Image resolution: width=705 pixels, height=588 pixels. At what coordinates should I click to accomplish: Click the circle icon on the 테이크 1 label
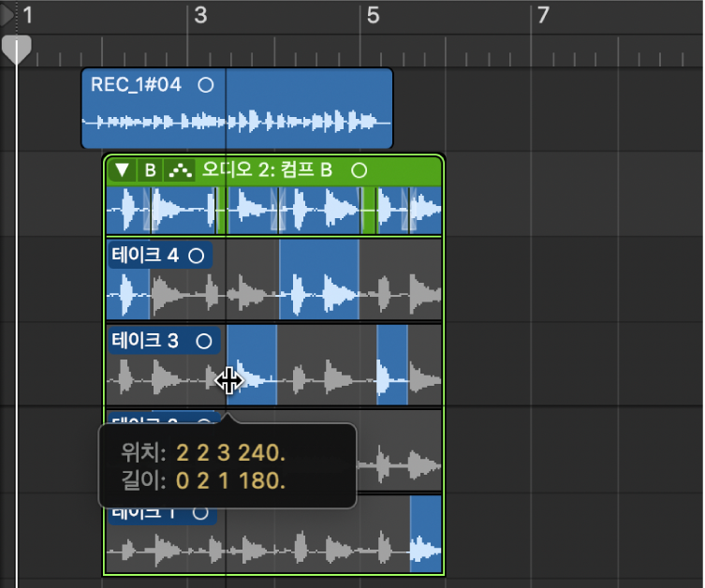click(x=200, y=512)
